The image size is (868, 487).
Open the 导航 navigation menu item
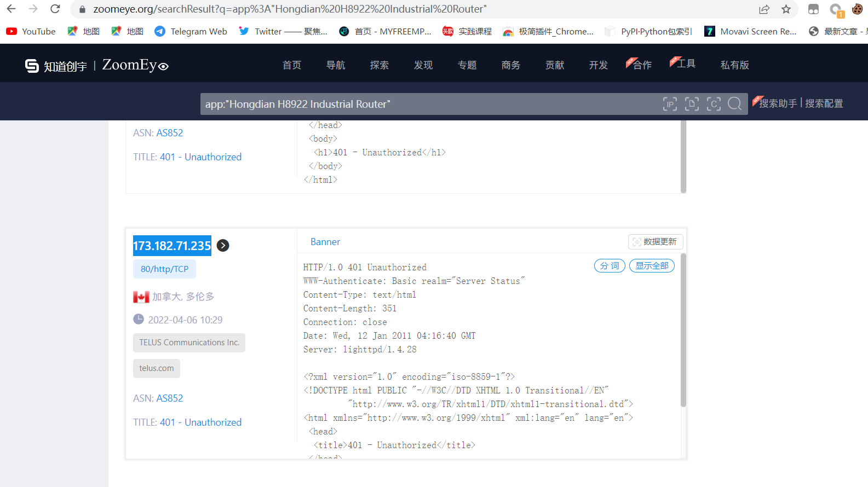[336, 65]
